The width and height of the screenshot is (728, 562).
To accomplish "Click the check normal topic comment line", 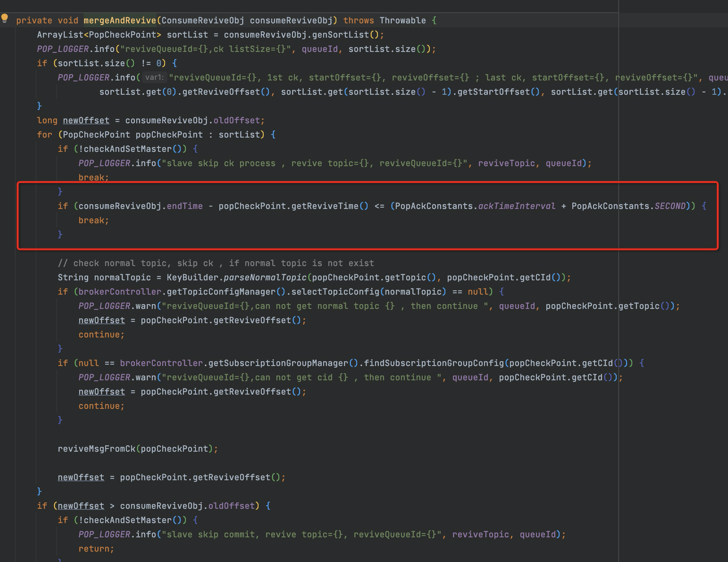I will coord(216,263).
